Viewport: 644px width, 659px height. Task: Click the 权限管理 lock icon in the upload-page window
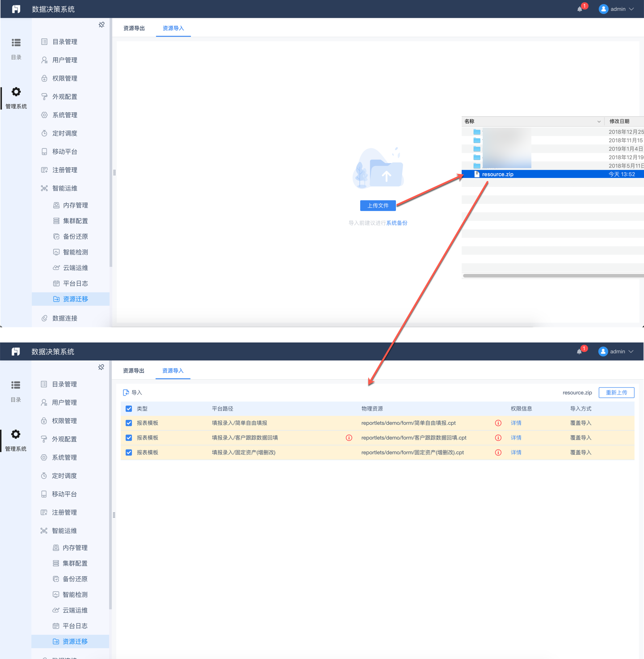click(44, 78)
